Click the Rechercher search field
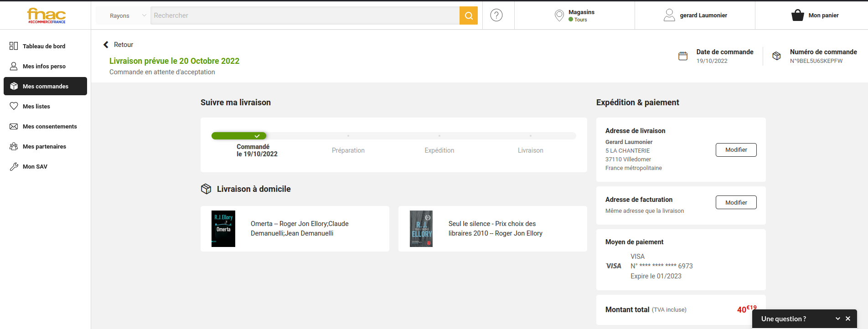The width and height of the screenshot is (868, 329). (305, 15)
